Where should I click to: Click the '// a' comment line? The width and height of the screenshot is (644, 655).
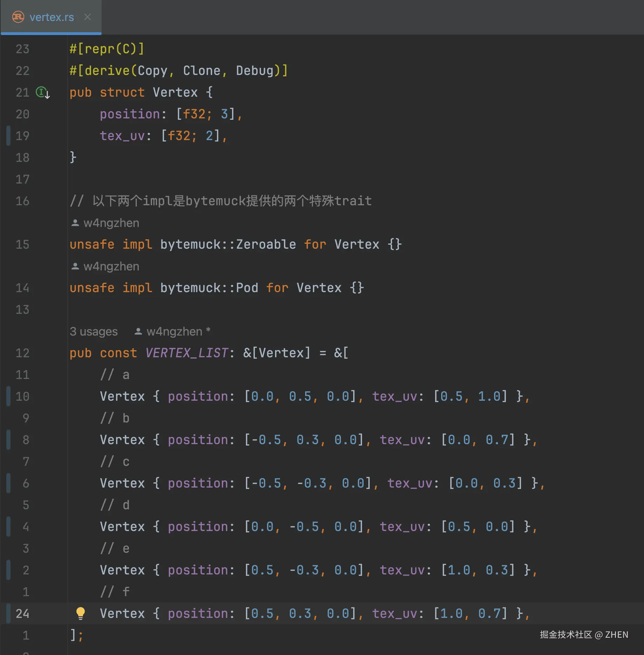115,375
